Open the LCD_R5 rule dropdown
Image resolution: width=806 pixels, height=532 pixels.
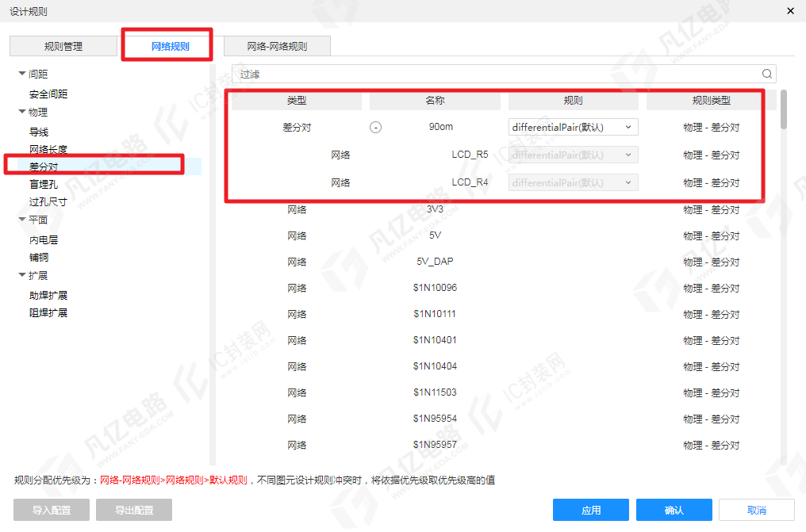pyautogui.click(x=573, y=155)
